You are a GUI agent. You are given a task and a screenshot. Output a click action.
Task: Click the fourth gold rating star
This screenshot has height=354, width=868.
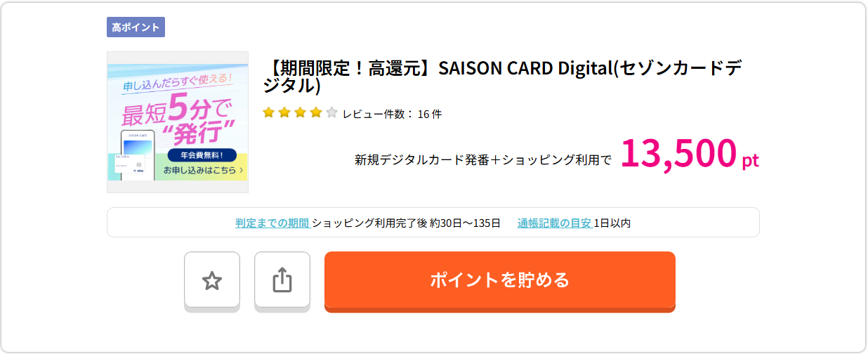[316, 113]
